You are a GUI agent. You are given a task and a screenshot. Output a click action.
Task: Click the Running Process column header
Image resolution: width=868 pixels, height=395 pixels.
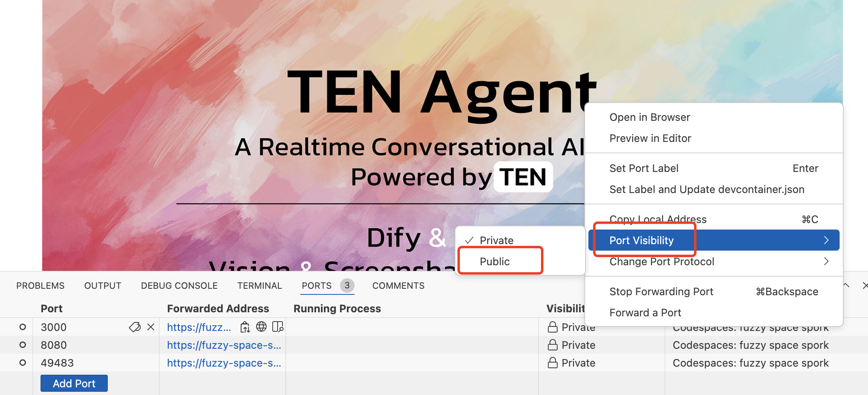[337, 309]
